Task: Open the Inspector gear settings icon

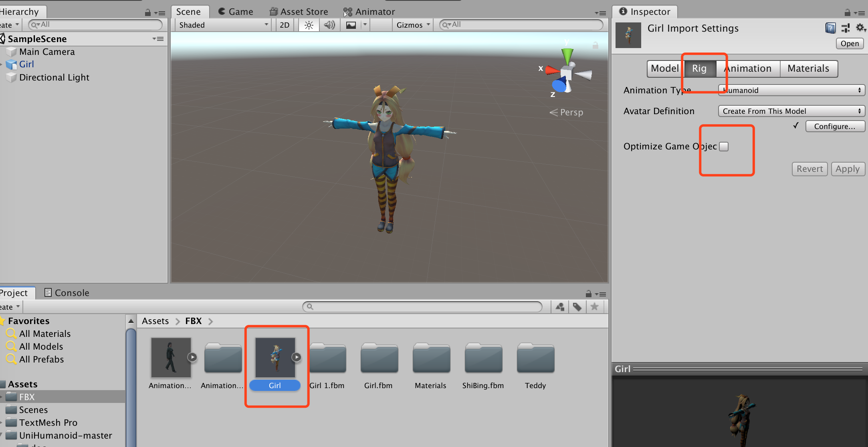Action: click(x=860, y=28)
